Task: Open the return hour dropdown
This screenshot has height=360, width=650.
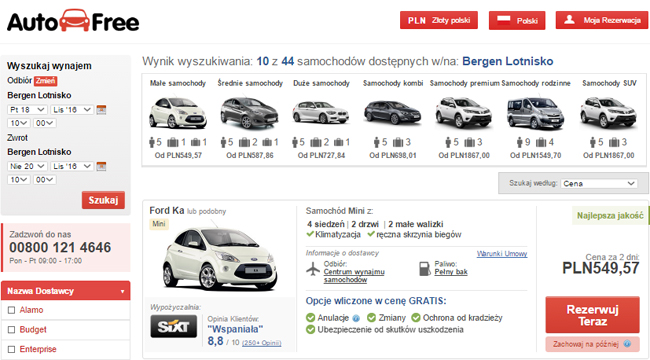Action: pos(18,180)
